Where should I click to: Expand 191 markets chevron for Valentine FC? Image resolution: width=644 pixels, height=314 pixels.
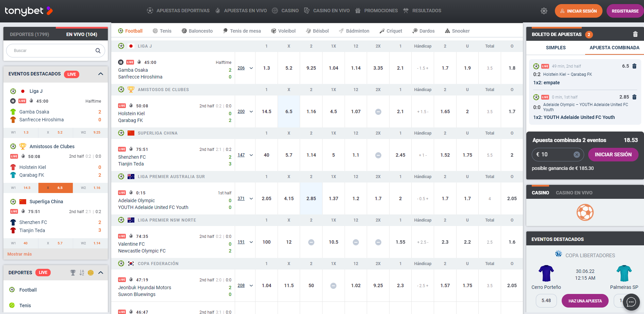[x=251, y=242]
